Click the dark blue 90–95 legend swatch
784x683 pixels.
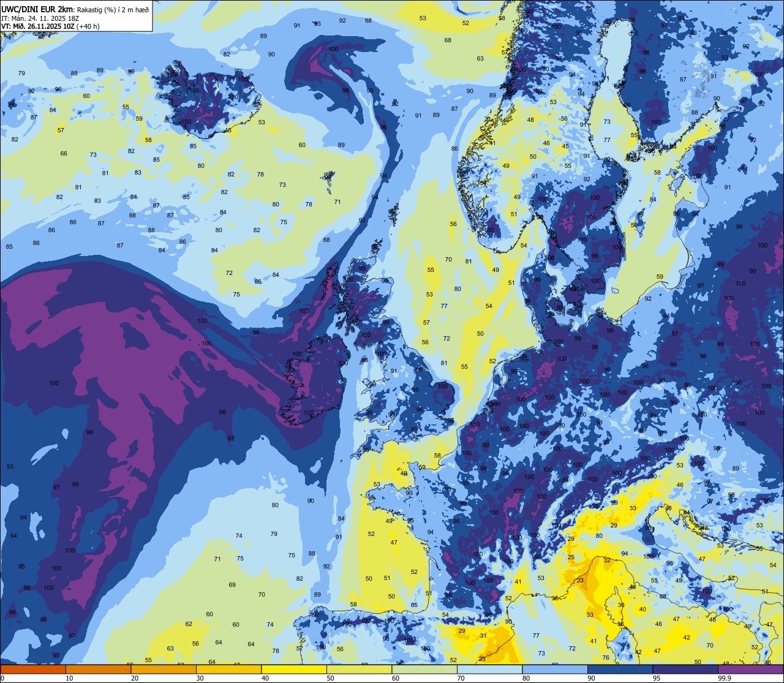click(x=620, y=670)
